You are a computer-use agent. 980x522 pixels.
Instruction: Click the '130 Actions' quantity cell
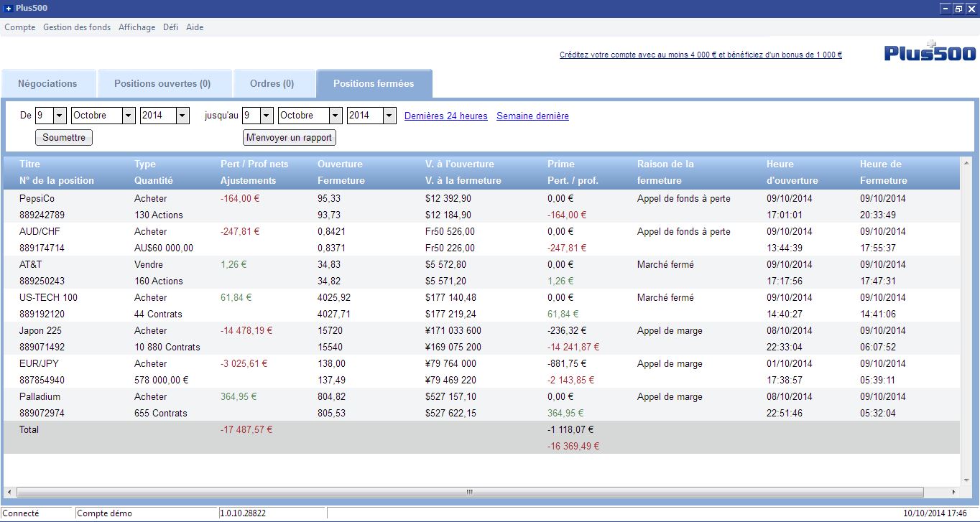coord(159,215)
